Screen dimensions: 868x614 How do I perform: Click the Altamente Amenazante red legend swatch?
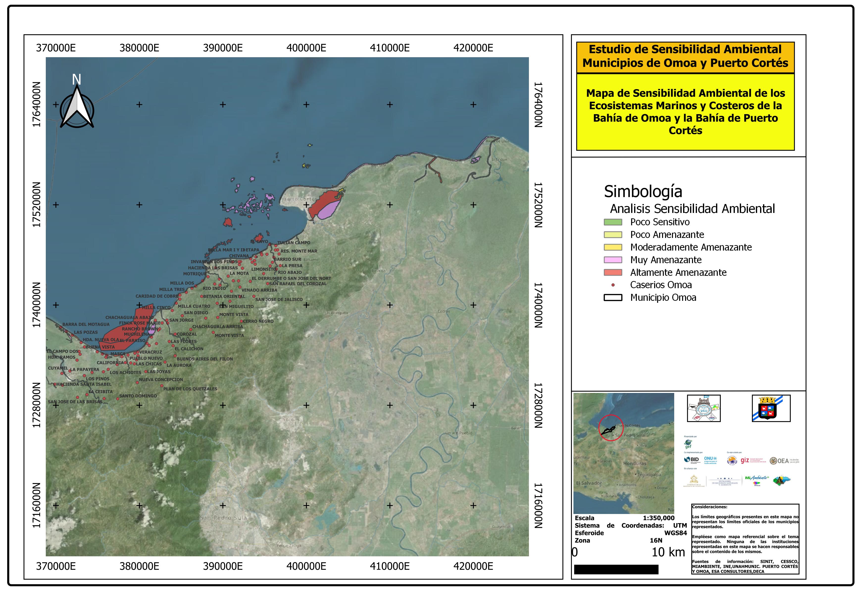point(613,273)
